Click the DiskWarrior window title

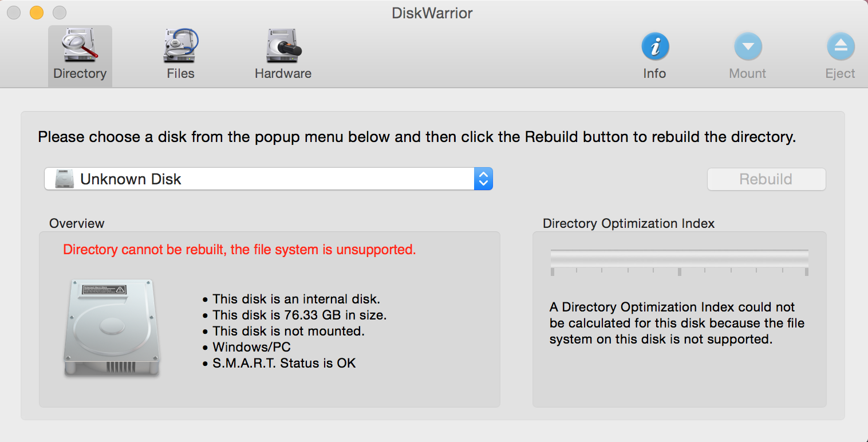pyautogui.click(x=432, y=13)
